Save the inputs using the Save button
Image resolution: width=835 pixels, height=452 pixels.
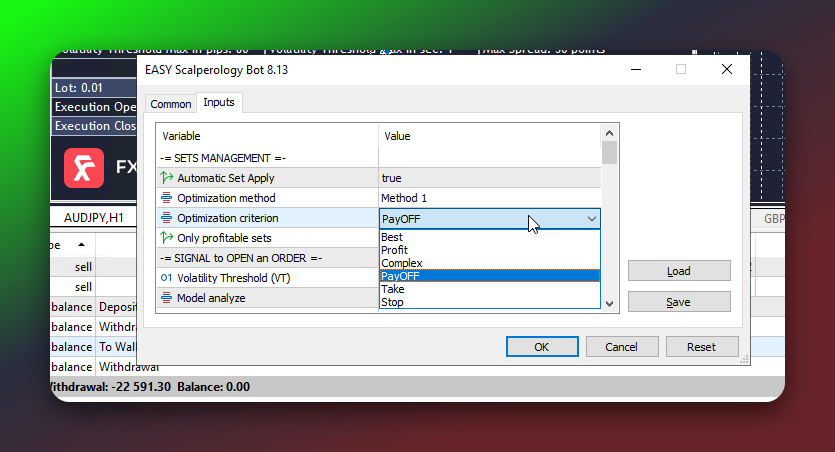coord(679,302)
